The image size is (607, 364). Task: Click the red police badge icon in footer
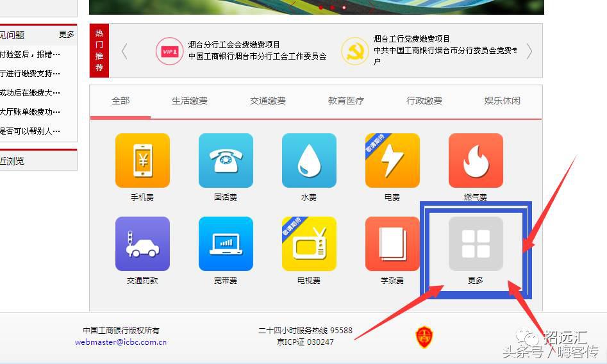[x=425, y=336]
